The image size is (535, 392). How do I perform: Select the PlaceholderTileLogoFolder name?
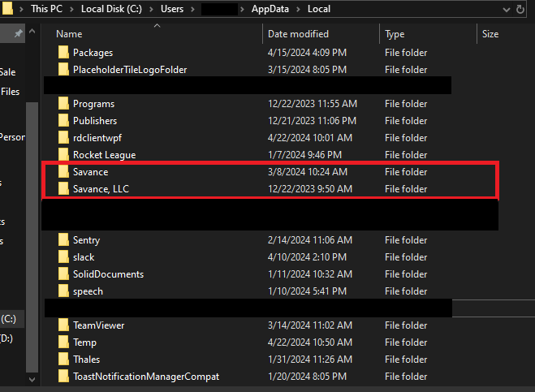coord(130,70)
